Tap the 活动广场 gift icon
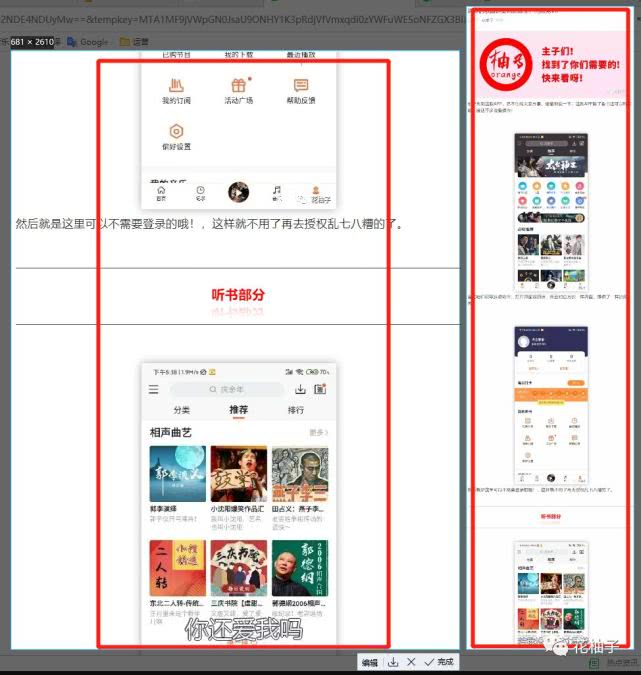 238,85
